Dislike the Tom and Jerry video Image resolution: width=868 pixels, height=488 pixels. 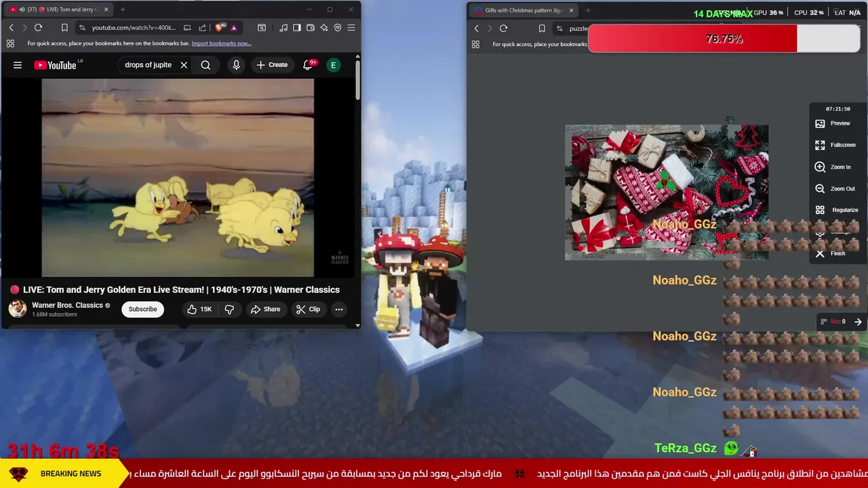(229, 309)
